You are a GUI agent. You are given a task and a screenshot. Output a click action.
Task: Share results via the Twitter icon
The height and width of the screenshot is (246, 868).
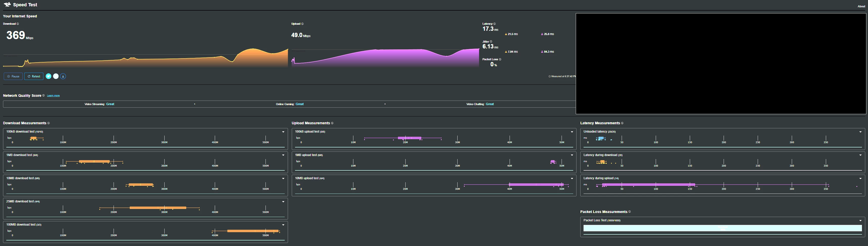(x=48, y=76)
